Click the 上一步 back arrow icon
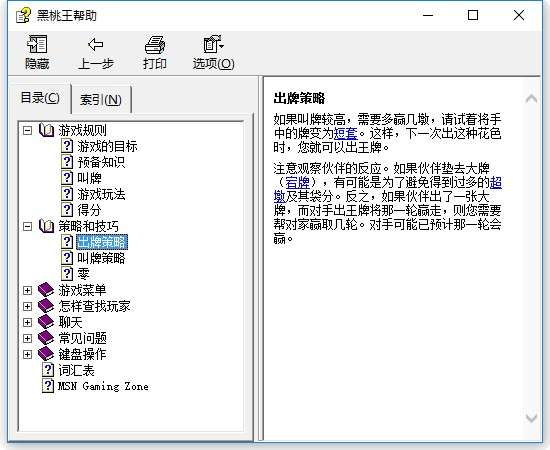This screenshot has height=450, width=550. coord(95,45)
